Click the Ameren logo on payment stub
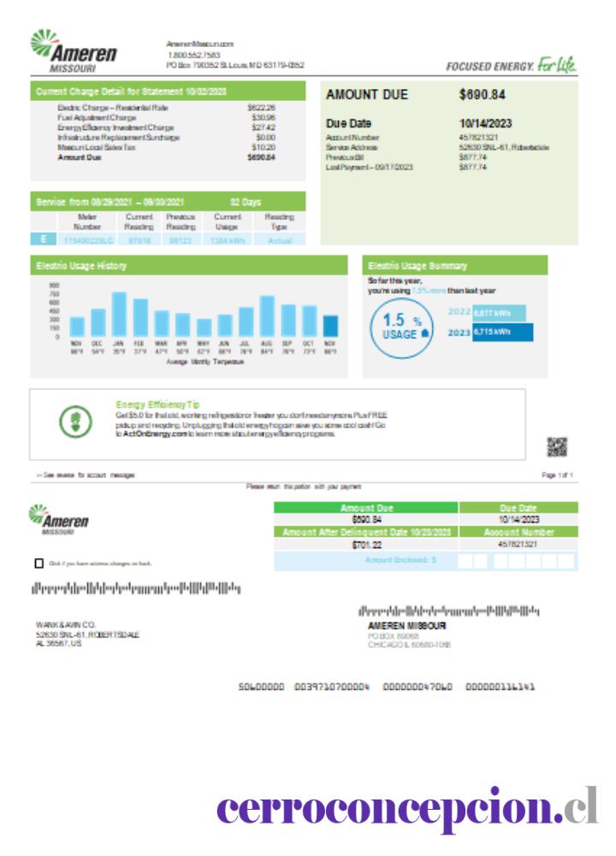This screenshot has width=616, height=856. tap(58, 520)
